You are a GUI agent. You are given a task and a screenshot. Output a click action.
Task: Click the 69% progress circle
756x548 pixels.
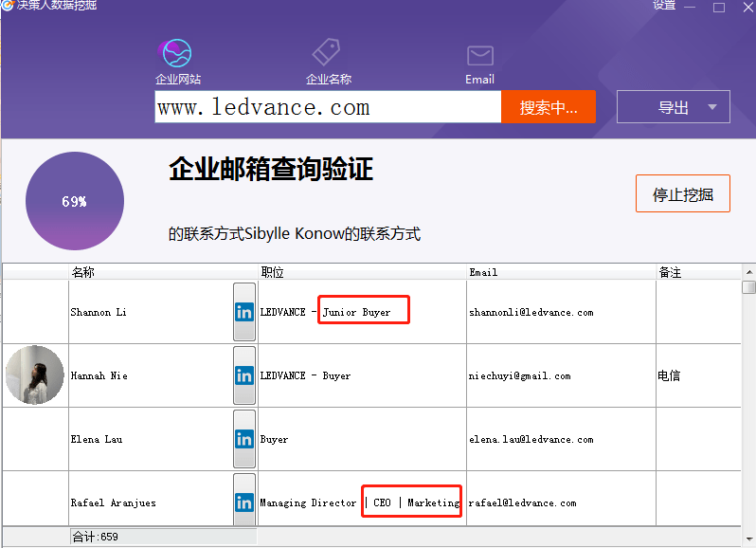tap(75, 201)
